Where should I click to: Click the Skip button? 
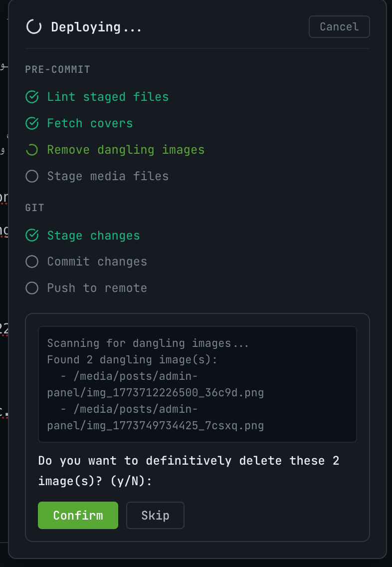pyautogui.click(x=155, y=515)
